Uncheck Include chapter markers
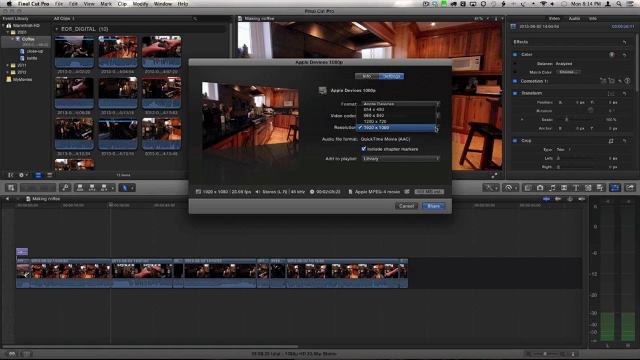The width and height of the screenshot is (640, 360). tap(364, 149)
